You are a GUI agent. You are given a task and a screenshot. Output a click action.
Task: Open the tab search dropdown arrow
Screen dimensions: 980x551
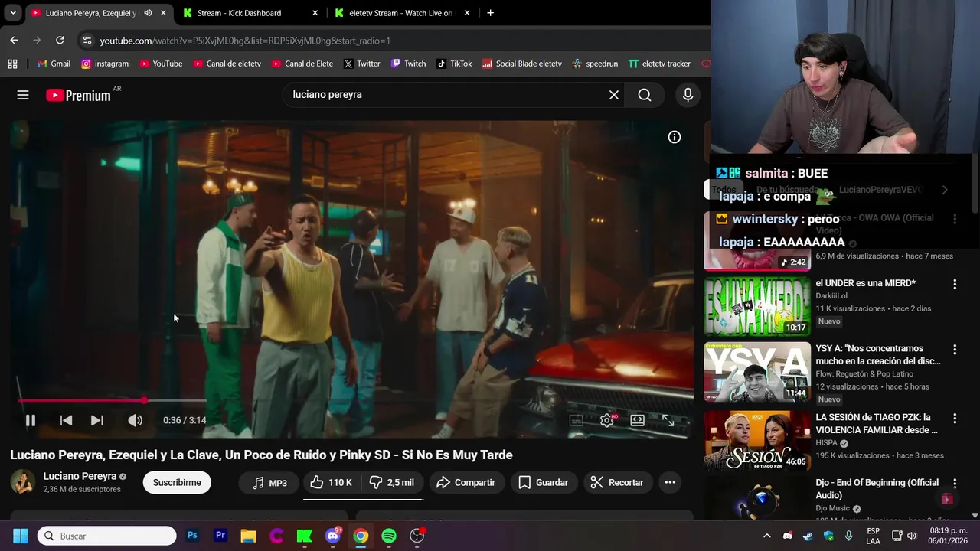[x=12, y=13]
